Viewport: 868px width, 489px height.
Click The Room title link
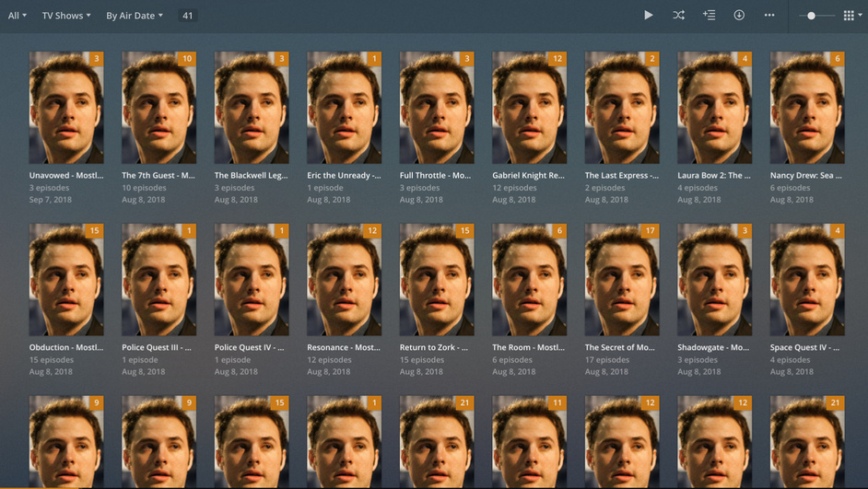pos(529,347)
